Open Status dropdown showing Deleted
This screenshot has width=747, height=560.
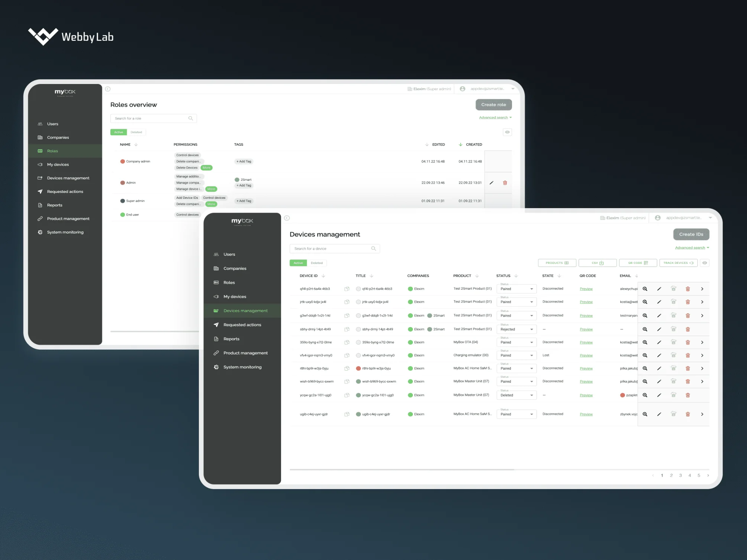point(516,395)
